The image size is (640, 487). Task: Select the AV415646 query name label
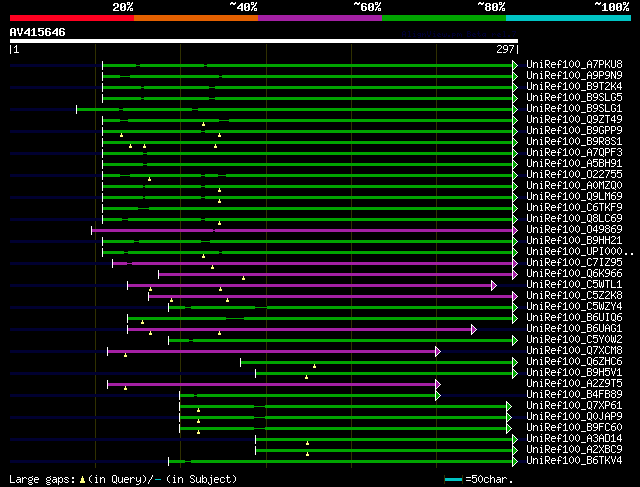point(38,32)
